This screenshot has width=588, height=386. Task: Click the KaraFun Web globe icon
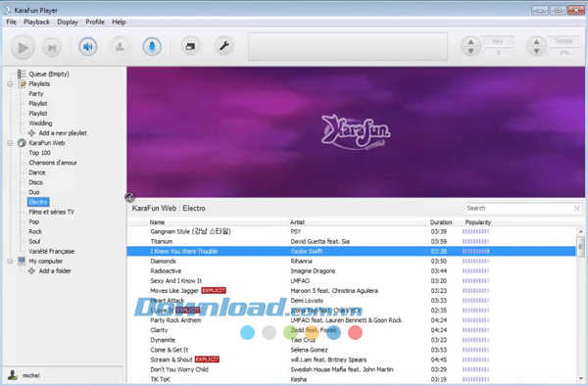[x=23, y=143]
